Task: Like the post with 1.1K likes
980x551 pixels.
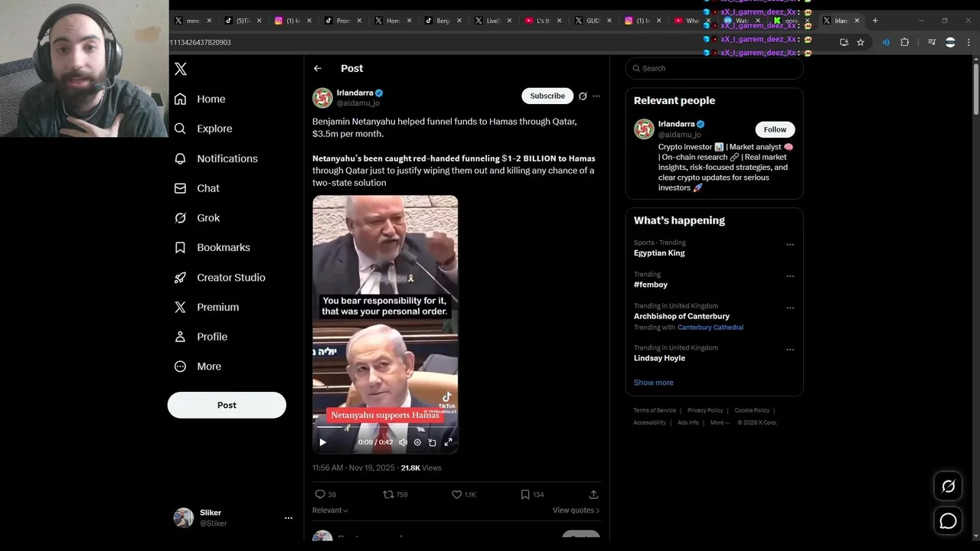Action: click(x=464, y=494)
